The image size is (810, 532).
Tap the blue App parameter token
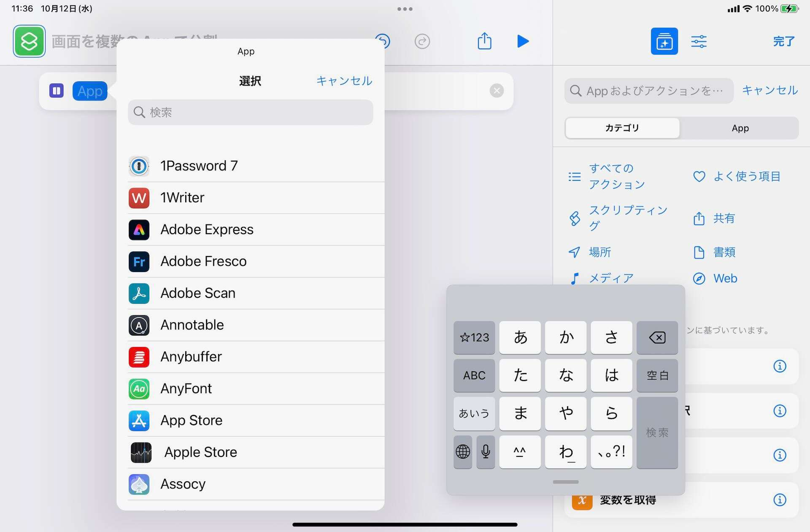[90, 91]
